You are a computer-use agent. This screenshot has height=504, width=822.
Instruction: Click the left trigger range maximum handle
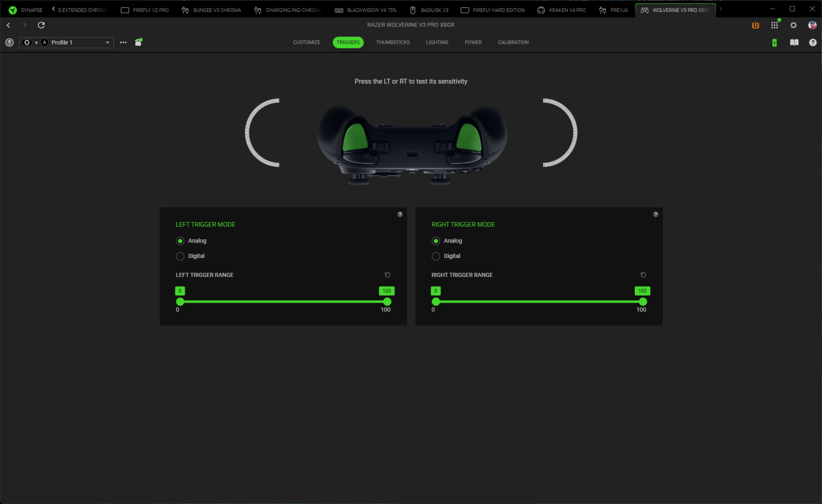tap(388, 302)
